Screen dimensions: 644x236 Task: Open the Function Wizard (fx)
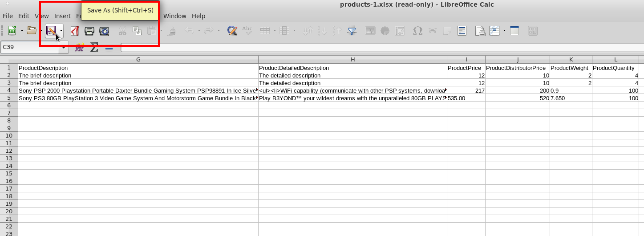80,48
